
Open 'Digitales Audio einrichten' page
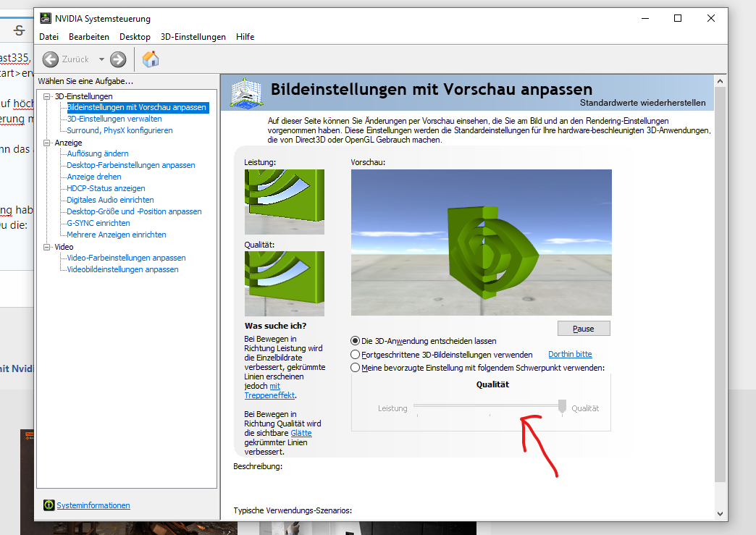click(x=110, y=200)
